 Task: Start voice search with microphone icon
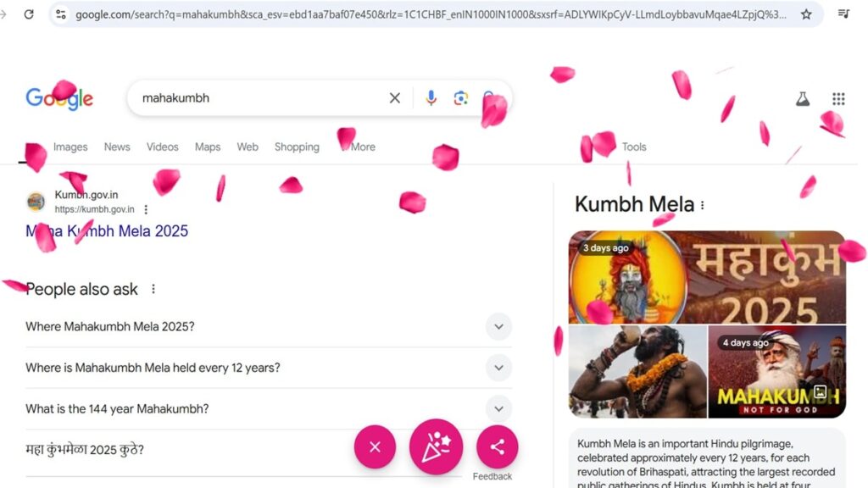pyautogui.click(x=431, y=98)
